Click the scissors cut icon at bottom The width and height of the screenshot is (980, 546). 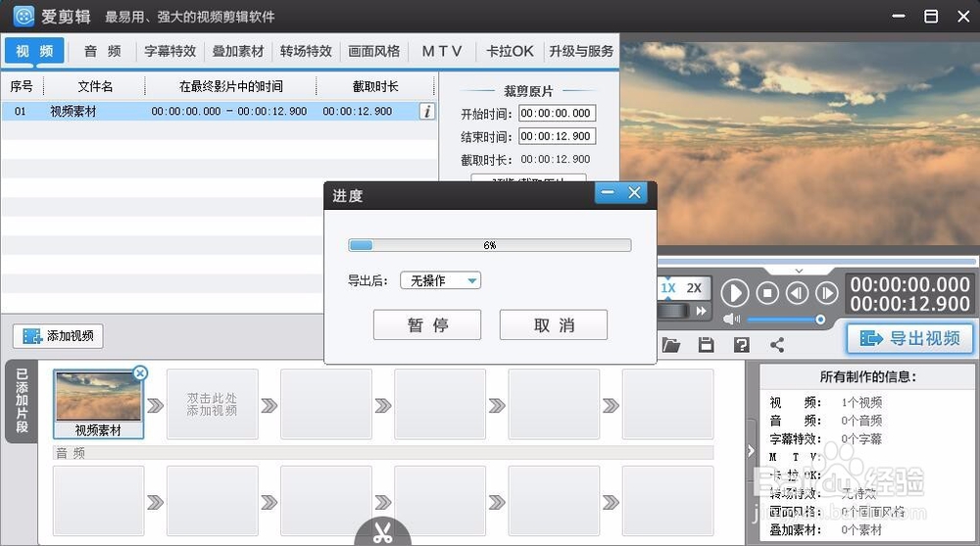tap(382, 532)
